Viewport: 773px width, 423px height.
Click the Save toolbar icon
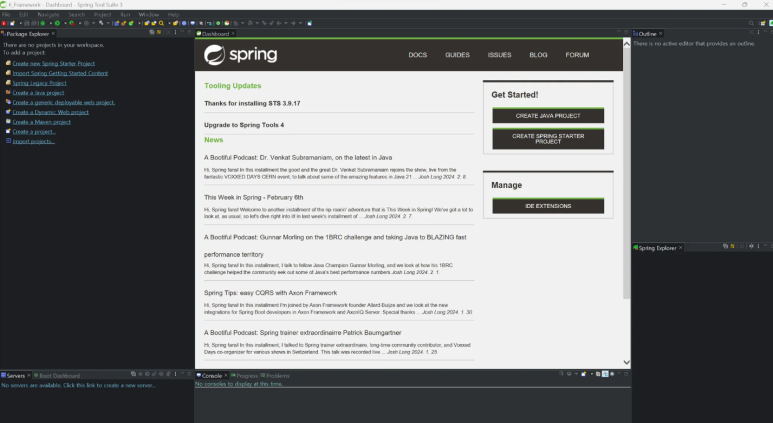27,23
